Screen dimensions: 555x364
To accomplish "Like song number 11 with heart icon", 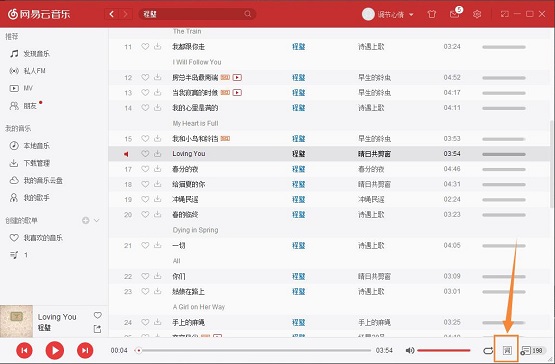I will pyautogui.click(x=145, y=46).
